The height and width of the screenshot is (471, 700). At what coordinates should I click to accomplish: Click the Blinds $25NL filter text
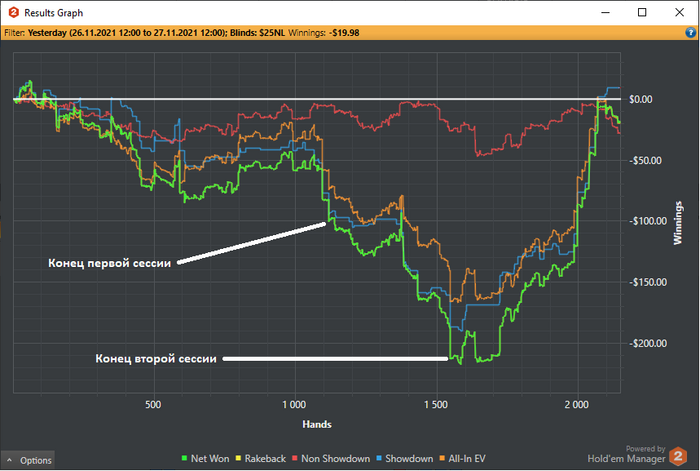pyautogui.click(x=257, y=33)
